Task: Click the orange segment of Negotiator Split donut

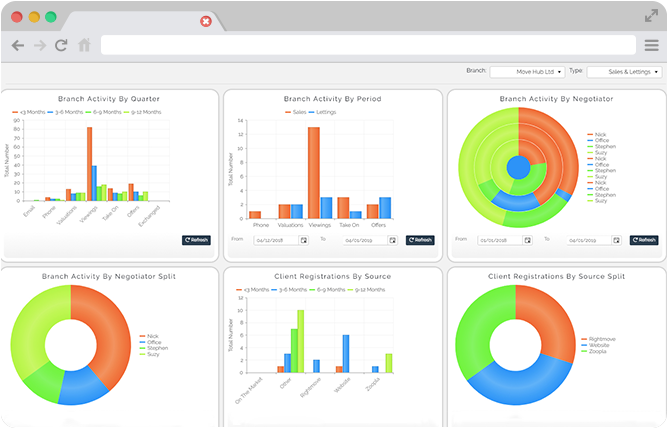Action: [112, 332]
